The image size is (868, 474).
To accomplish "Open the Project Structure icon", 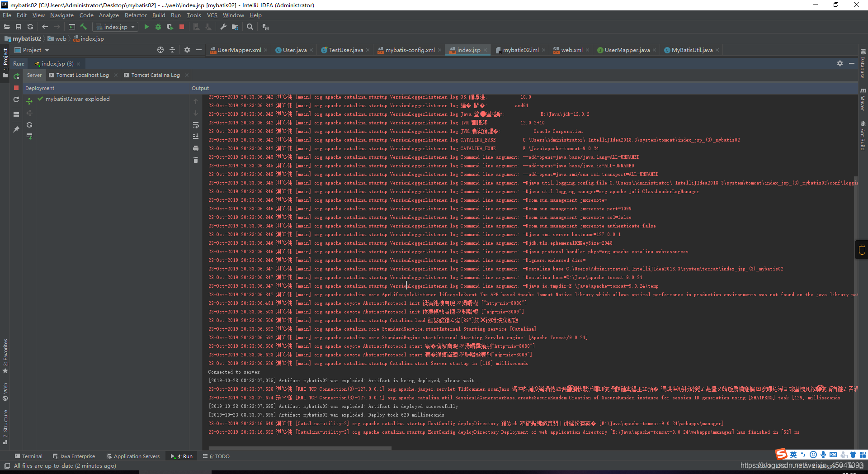I will pos(235,27).
